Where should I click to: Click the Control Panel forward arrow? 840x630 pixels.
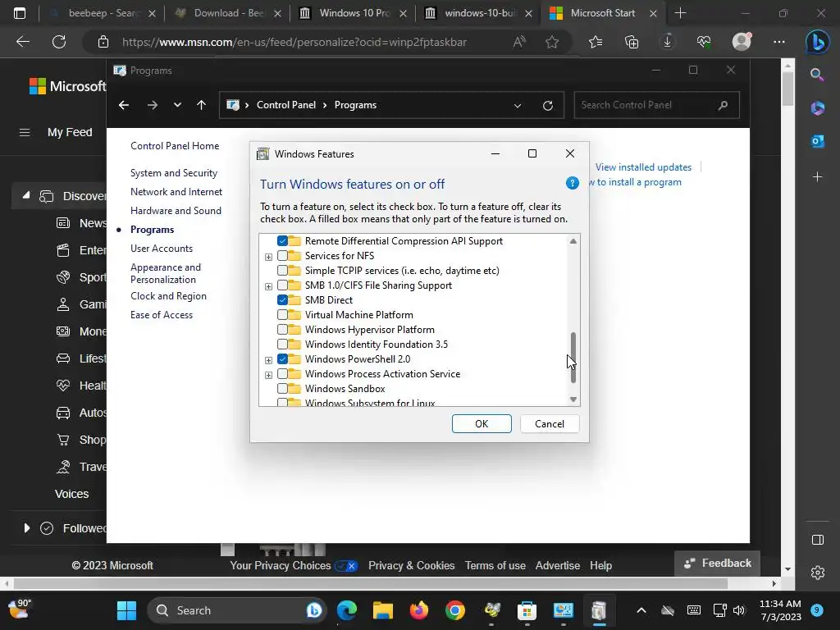[152, 105]
